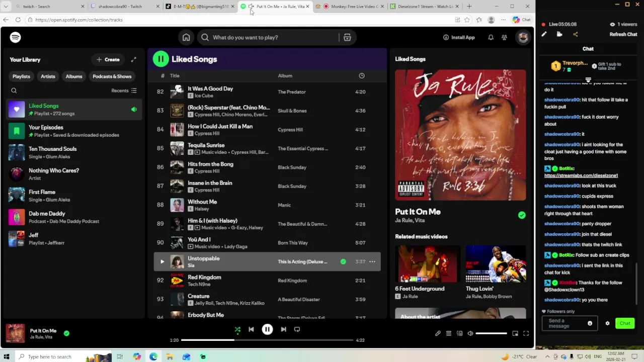Screen dimensions: 644x362
Task: Expand Your Library with the arrows icon
Action: 133,59
